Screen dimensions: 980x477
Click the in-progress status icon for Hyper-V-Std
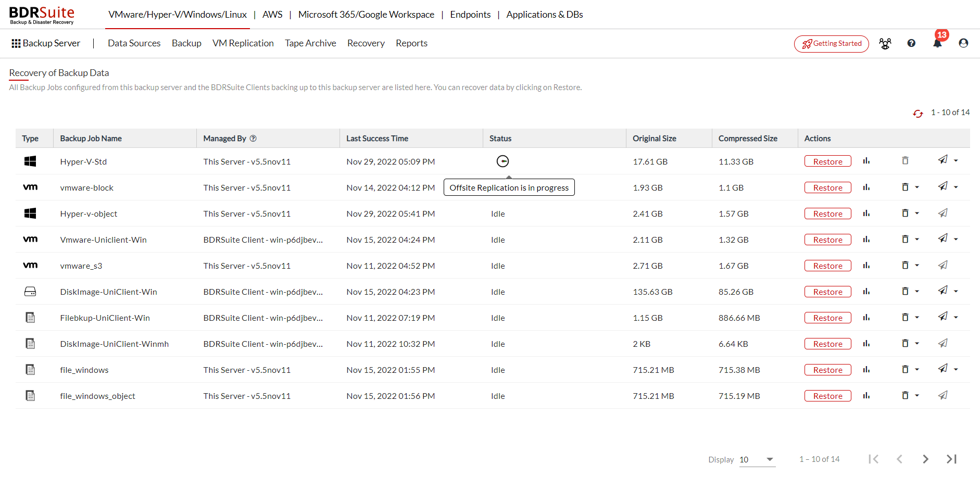(502, 161)
